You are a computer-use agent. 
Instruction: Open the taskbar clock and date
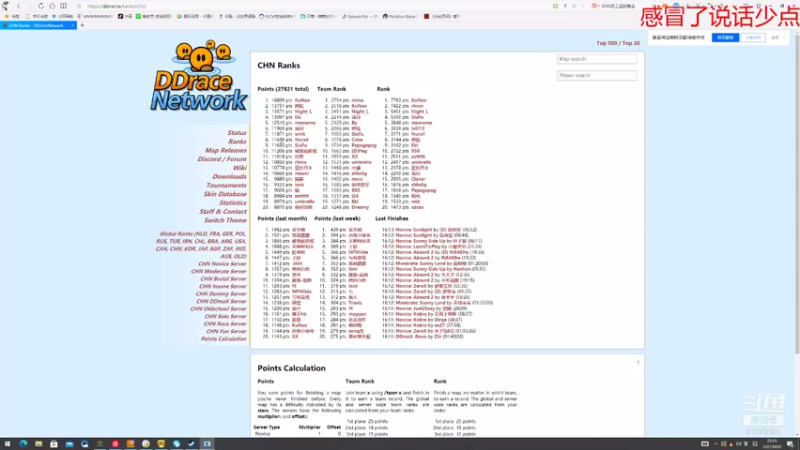tap(772, 444)
